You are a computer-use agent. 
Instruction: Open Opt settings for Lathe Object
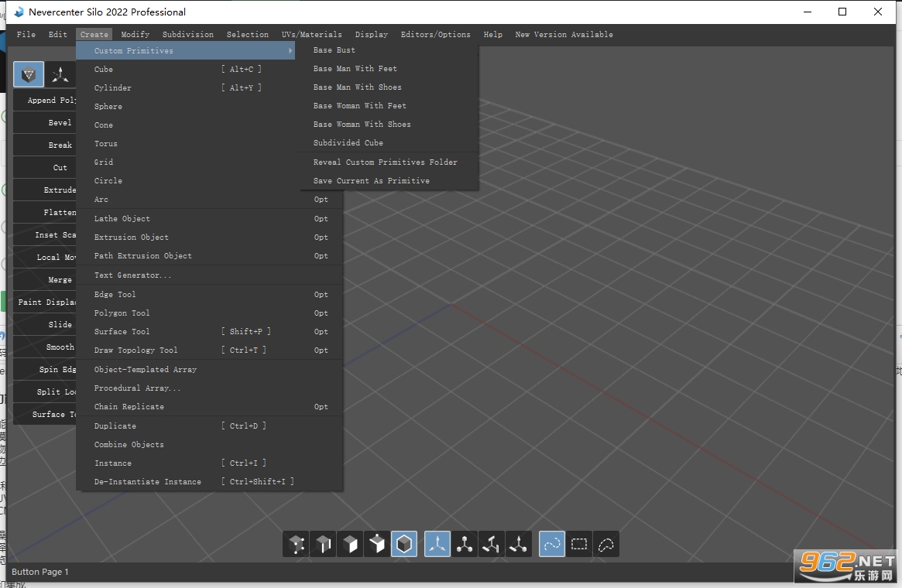tap(321, 218)
